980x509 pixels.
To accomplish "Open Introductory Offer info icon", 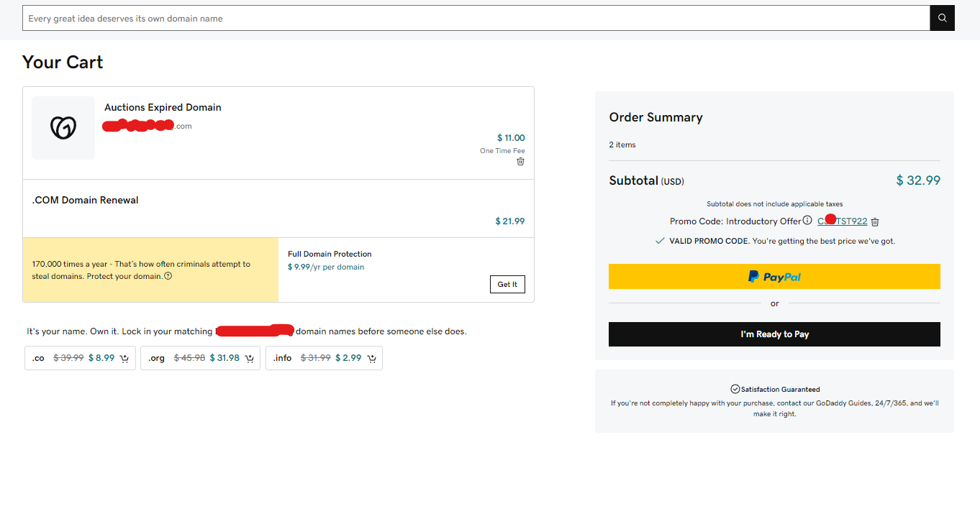I will coord(807,221).
